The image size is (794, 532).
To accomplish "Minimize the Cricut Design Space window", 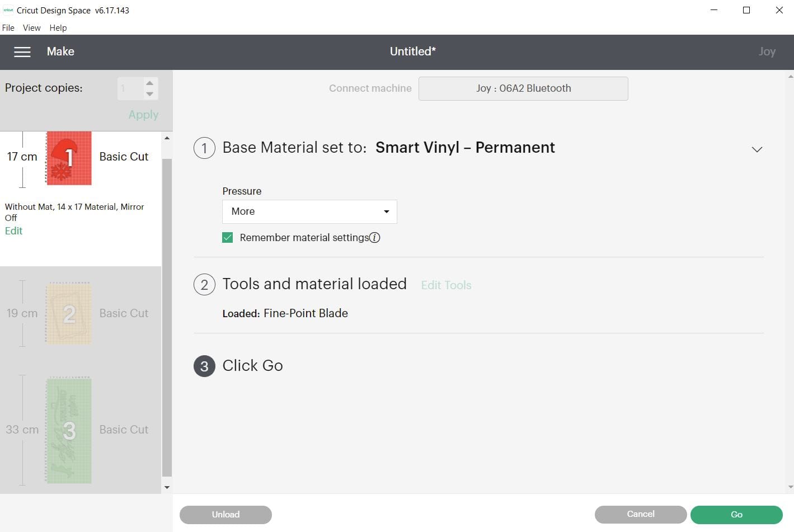I will click(x=714, y=10).
